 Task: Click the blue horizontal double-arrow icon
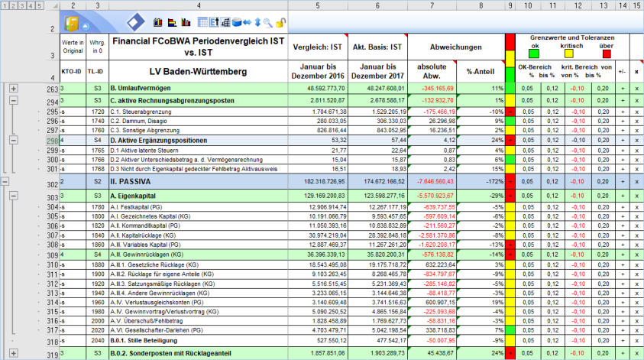click(248, 23)
